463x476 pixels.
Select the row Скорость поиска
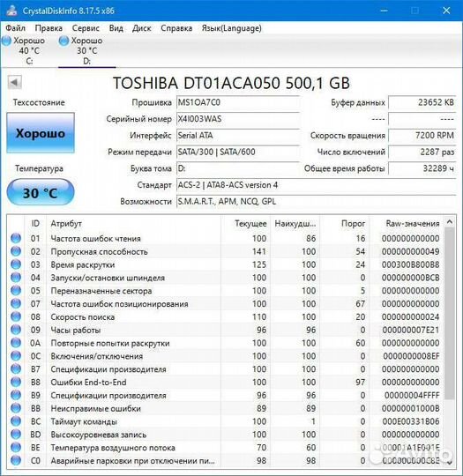point(225,316)
